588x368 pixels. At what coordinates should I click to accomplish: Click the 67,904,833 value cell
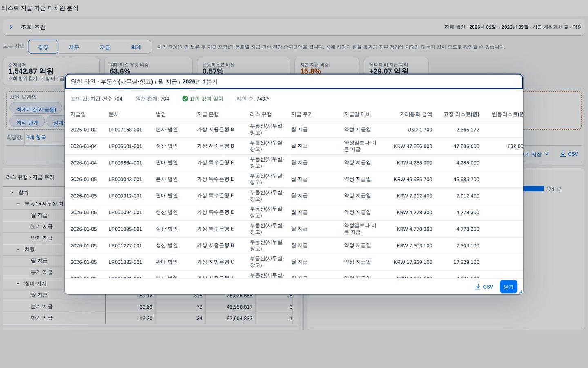[x=239, y=319]
